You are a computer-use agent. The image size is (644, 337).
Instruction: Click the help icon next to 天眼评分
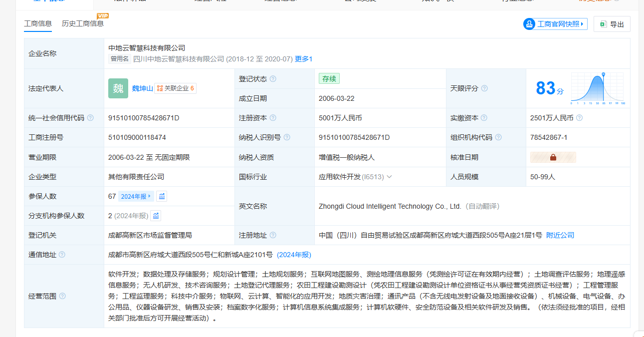tap(484, 88)
